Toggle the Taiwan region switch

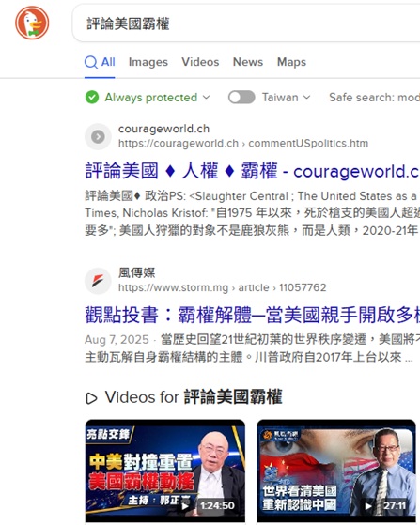241,98
